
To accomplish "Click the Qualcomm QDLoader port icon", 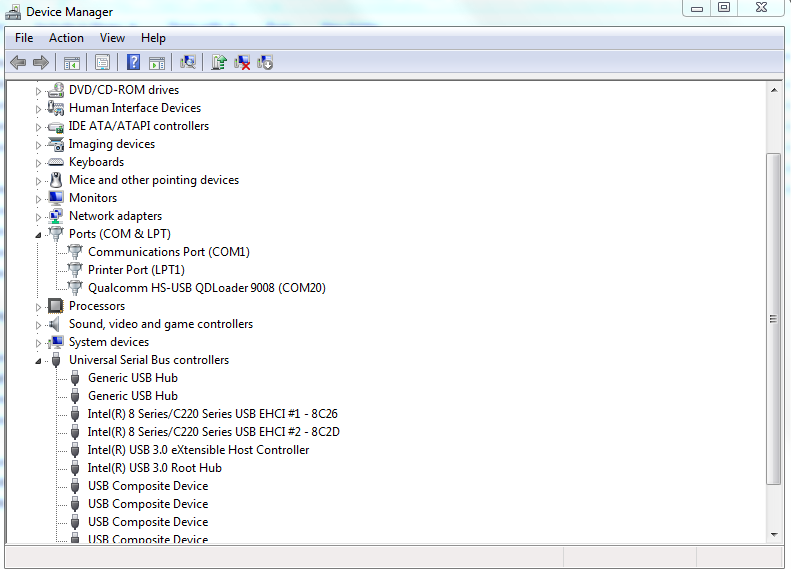I will coord(75,288).
